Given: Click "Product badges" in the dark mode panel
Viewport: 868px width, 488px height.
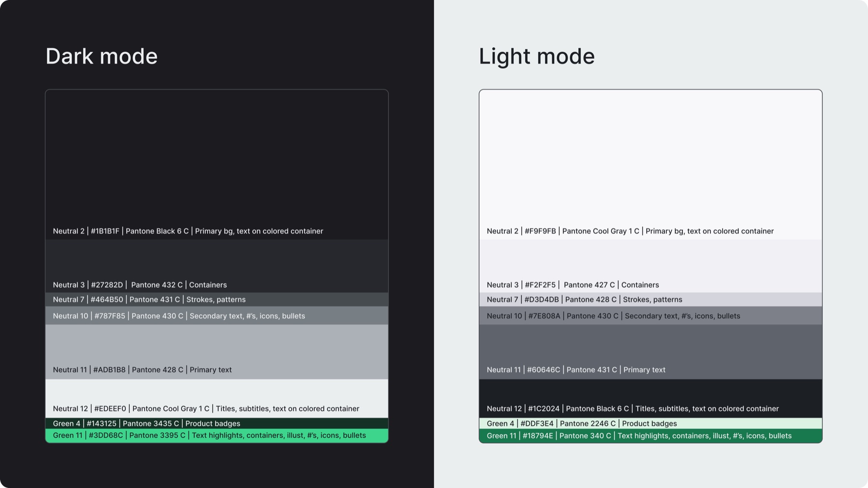Looking at the screenshot, I should pos(213,423).
